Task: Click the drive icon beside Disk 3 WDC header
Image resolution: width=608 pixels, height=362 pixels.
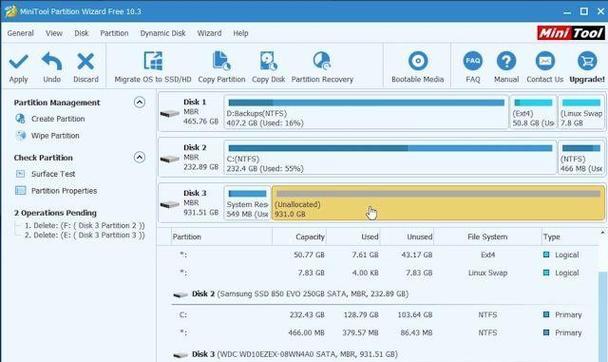Action: pos(181,355)
